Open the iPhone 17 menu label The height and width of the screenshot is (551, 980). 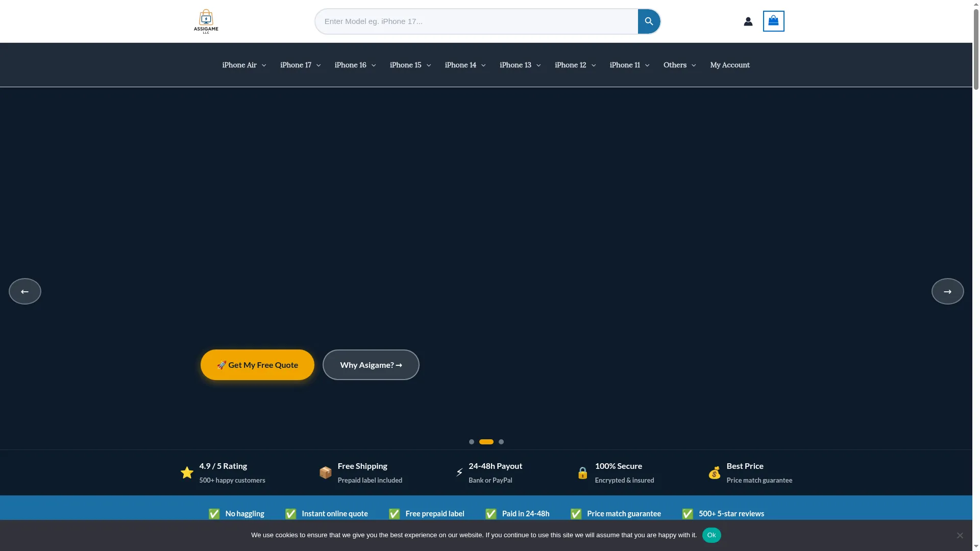point(296,65)
